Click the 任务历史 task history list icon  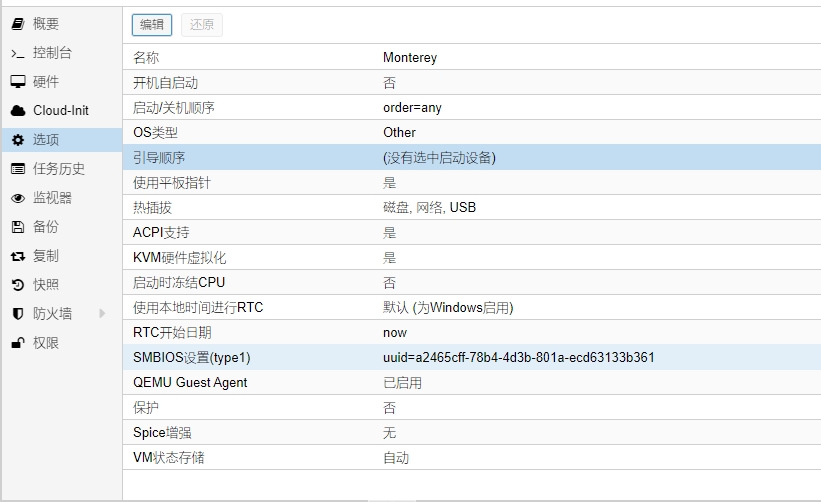tap(18, 169)
